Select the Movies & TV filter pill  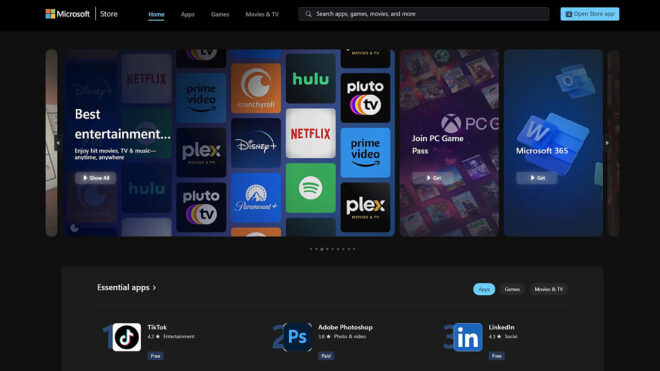click(548, 289)
